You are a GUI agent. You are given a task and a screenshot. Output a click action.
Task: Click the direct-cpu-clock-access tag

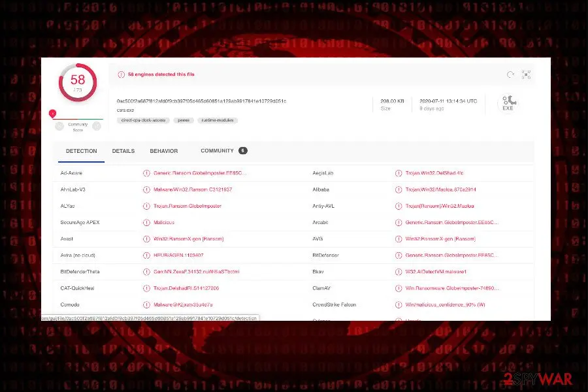143,120
